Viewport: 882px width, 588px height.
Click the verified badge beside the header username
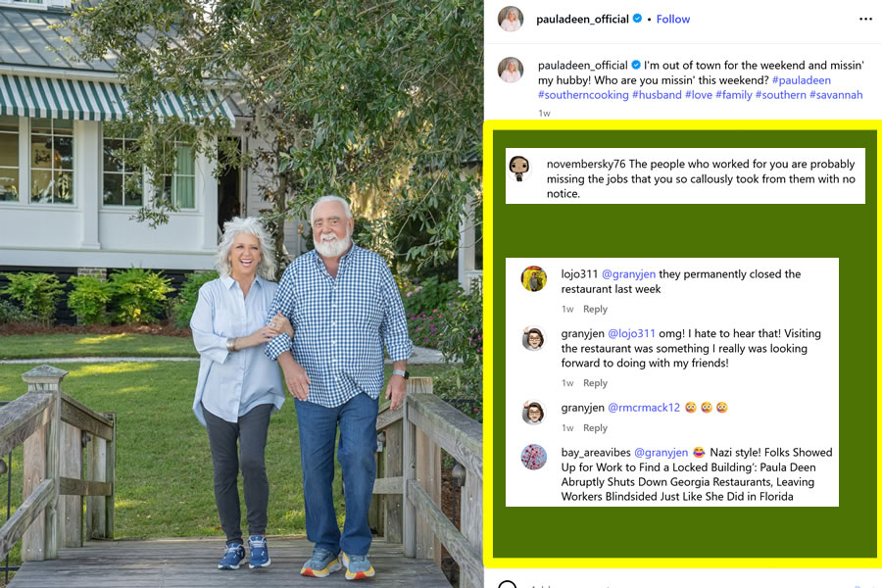pos(637,19)
